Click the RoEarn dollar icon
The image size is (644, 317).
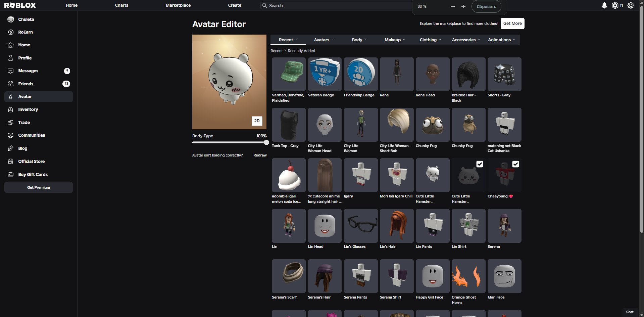[11, 32]
